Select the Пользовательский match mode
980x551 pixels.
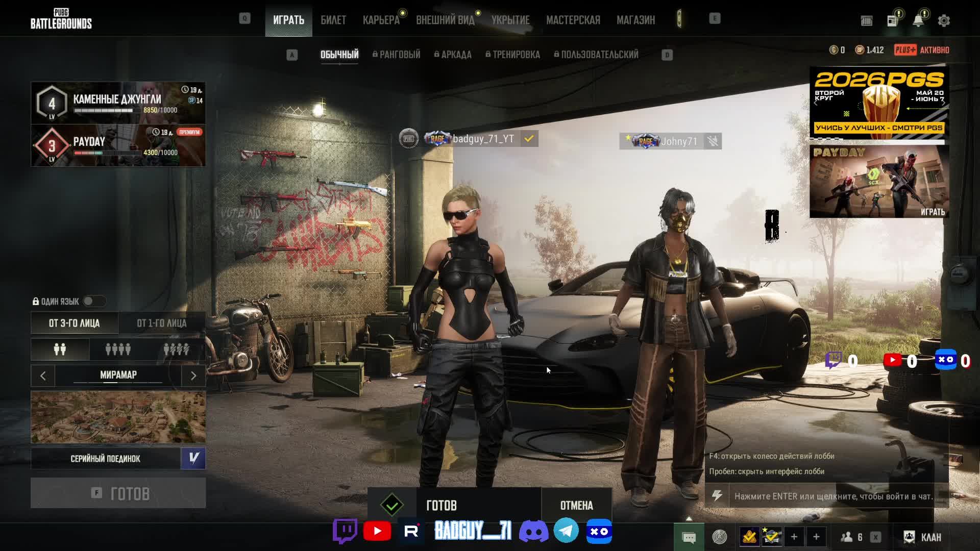pos(596,55)
